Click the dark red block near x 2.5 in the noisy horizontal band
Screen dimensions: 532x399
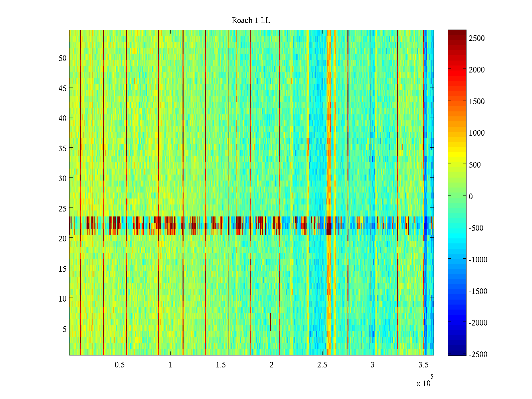(x=329, y=228)
